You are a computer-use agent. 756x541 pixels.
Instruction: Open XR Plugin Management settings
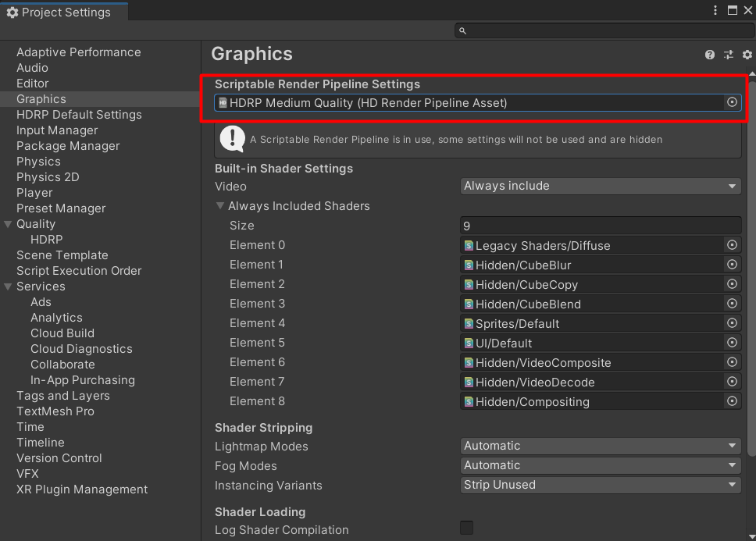click(82, 489)
